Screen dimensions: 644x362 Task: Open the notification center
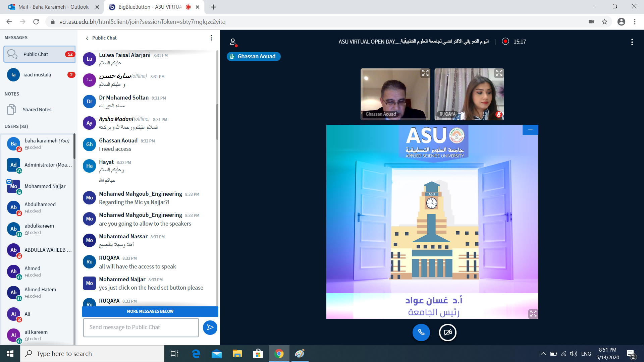(631, 354)
